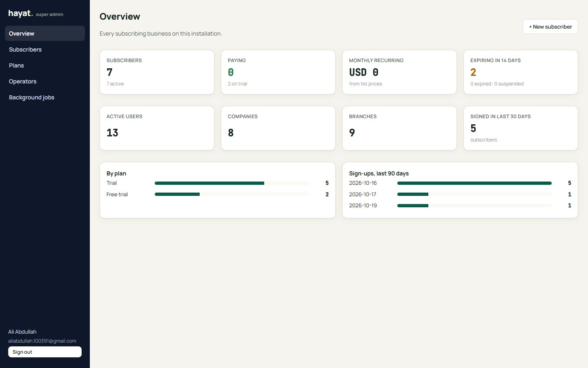
Task: Click the Sign-ups, last 90 days heading
Action: click(379, 173)
